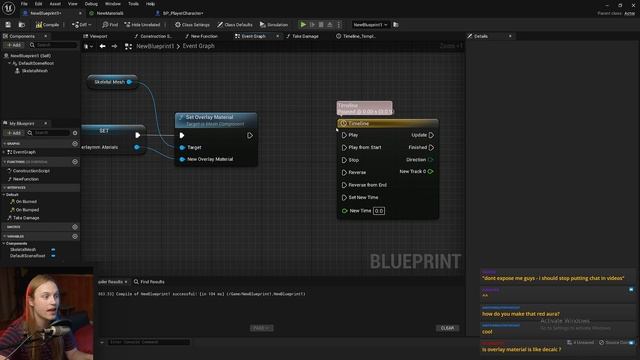Add a new function with Functions plus icon
This screenshot has width=640, height=360.
(x=75, y=162)
